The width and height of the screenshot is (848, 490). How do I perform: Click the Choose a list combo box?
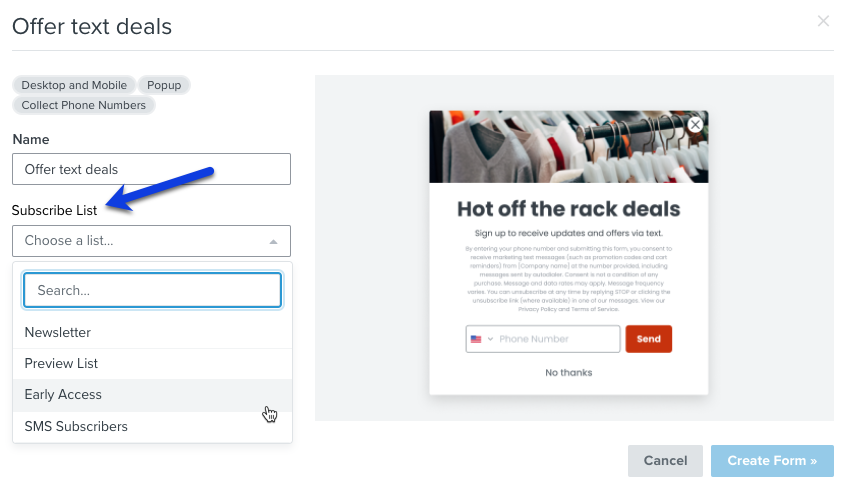coord(151,241)
